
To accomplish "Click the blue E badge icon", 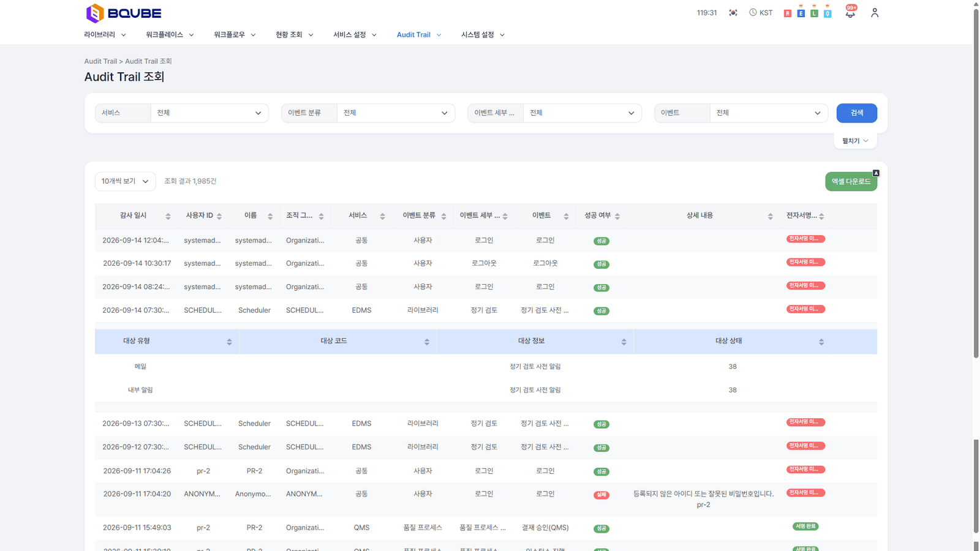I will click(x=801, y=13).
